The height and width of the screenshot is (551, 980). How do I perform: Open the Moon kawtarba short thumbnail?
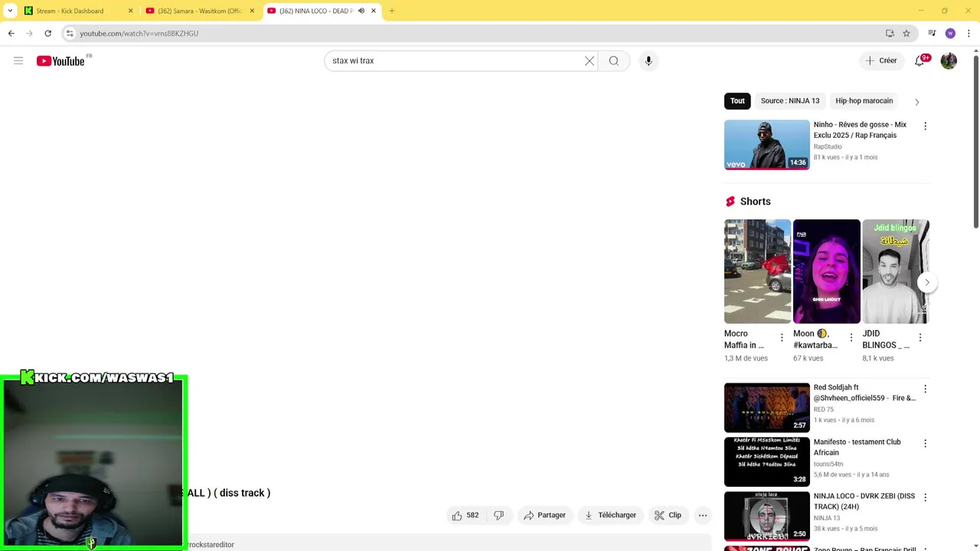pos(826,272)
